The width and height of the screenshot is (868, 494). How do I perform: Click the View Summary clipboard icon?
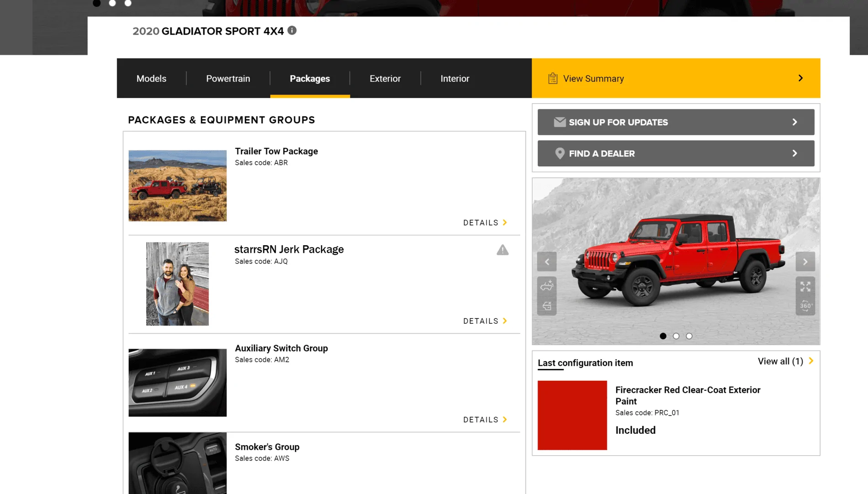pos(553,79)
